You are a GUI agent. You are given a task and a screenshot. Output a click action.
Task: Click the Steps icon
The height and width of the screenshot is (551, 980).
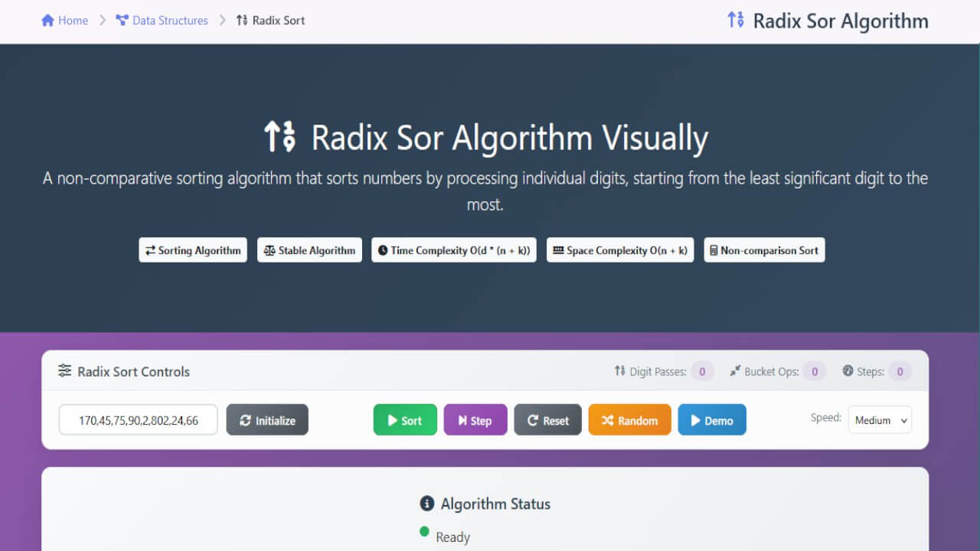click(848, 371)
